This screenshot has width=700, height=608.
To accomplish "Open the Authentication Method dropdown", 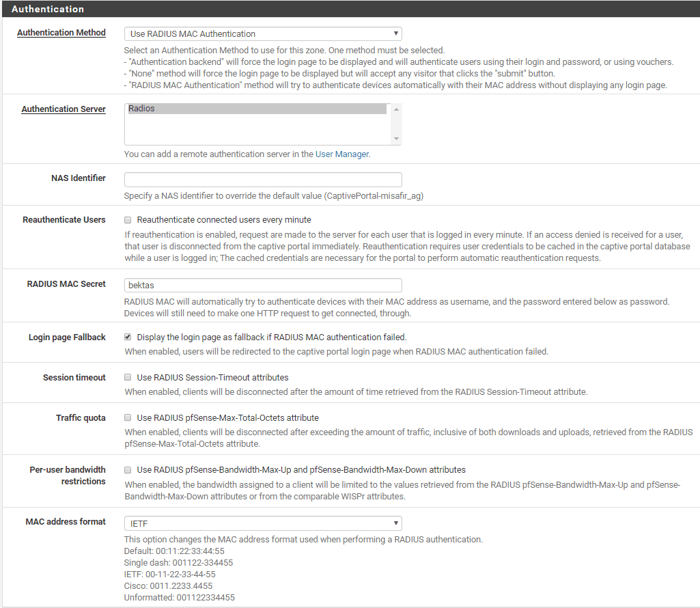I will pyautogui.click(x=263, y=33).
